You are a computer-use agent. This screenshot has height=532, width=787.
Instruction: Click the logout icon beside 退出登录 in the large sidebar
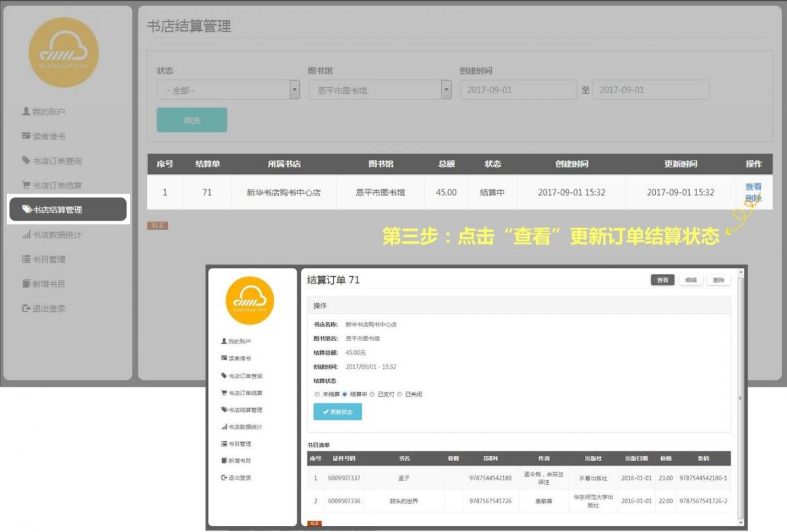pos(26,308)
